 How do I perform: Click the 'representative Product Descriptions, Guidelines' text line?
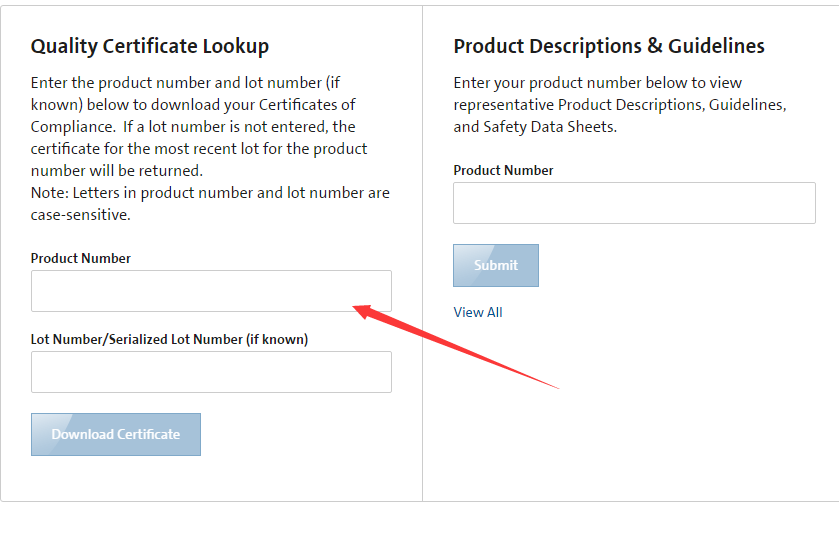point(620,105)
